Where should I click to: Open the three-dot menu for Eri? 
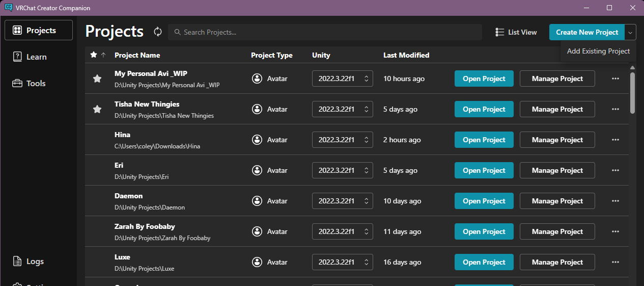[x=615, y=170]
